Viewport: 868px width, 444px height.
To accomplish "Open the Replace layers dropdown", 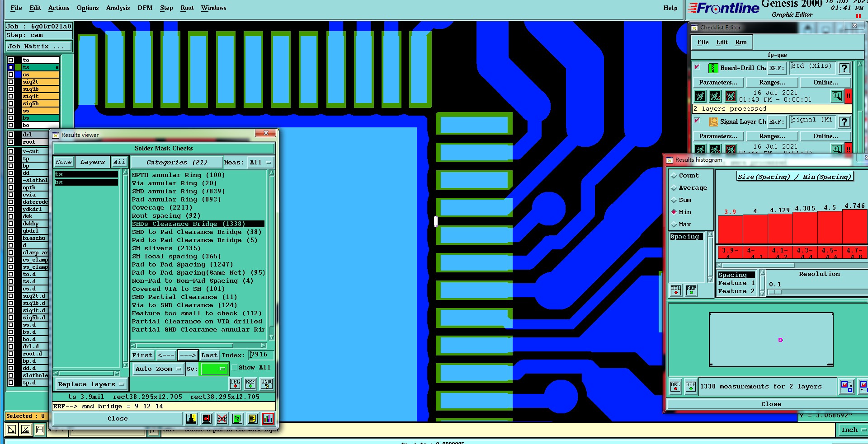I will [x=91, y=384].
